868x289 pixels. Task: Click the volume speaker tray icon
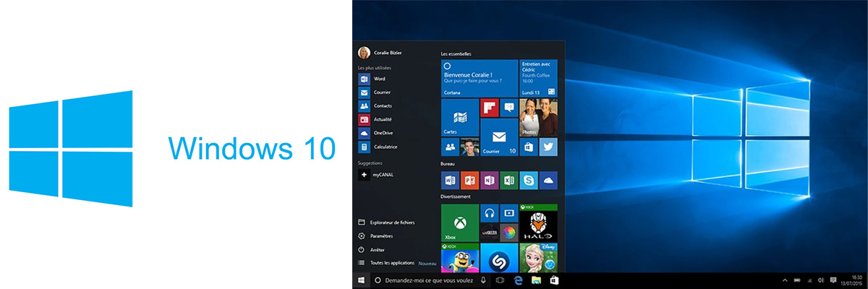821,280
